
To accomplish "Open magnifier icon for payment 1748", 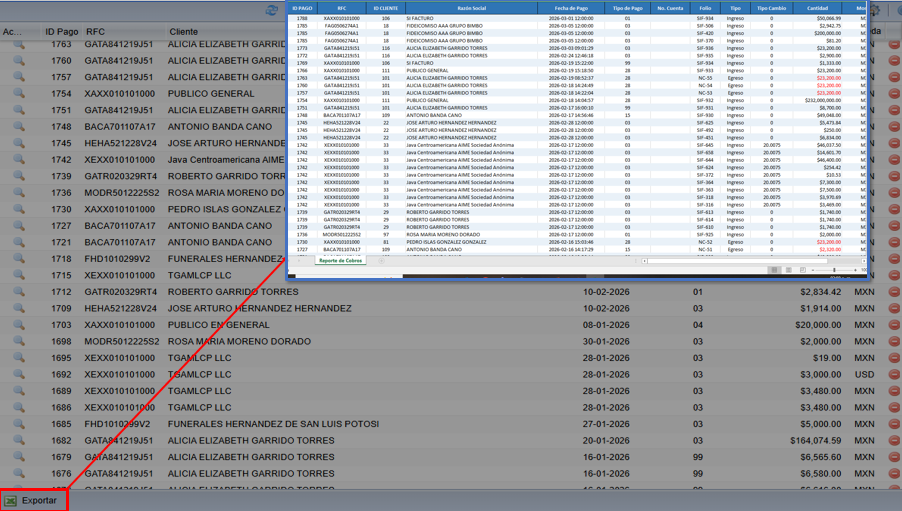I will [18, 127].
